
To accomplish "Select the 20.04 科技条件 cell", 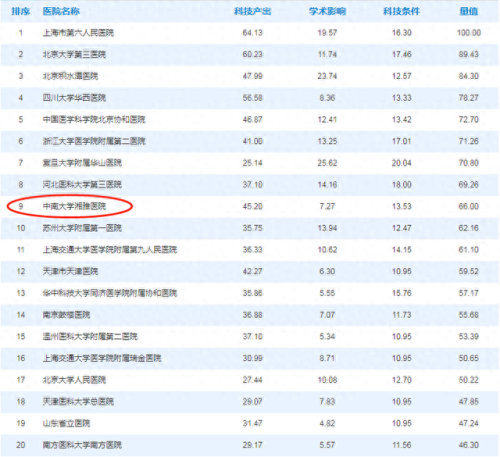I will coord(401,163).
